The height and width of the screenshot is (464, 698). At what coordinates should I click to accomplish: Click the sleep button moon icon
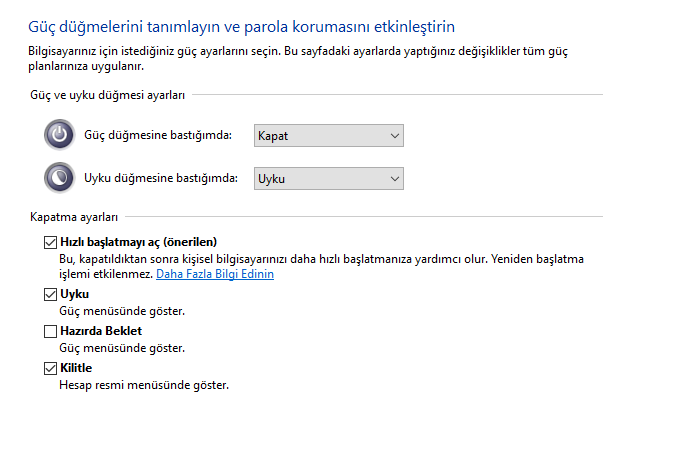59,178
